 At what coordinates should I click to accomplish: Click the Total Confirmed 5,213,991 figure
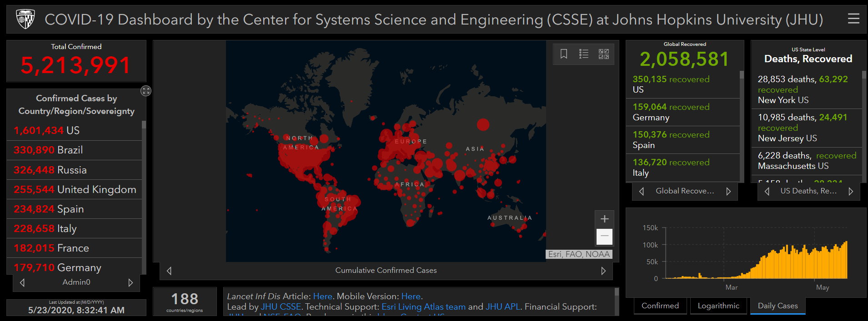coord(75,65)
